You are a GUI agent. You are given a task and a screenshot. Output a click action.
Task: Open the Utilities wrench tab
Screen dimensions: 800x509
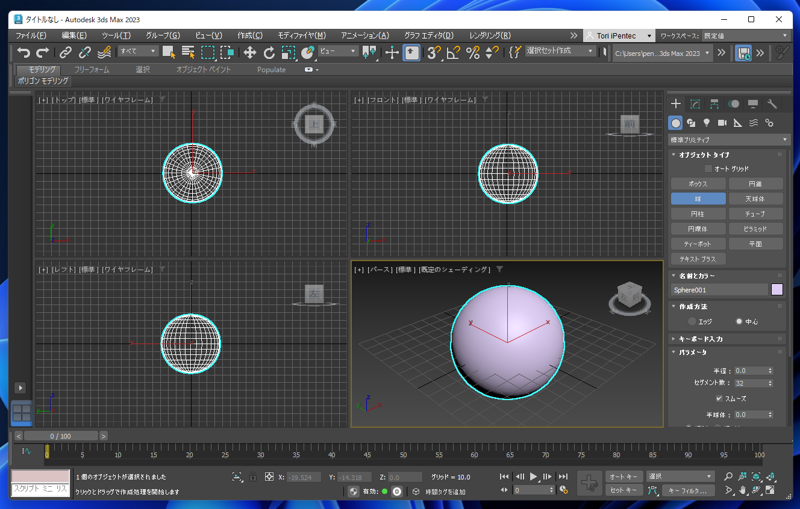[x=772, y=104]
